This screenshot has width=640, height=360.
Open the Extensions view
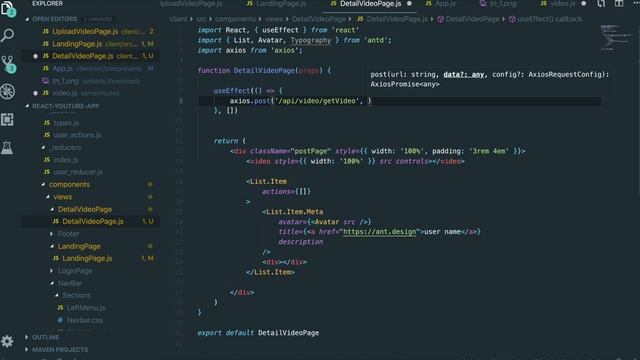[x=7, y=120]
